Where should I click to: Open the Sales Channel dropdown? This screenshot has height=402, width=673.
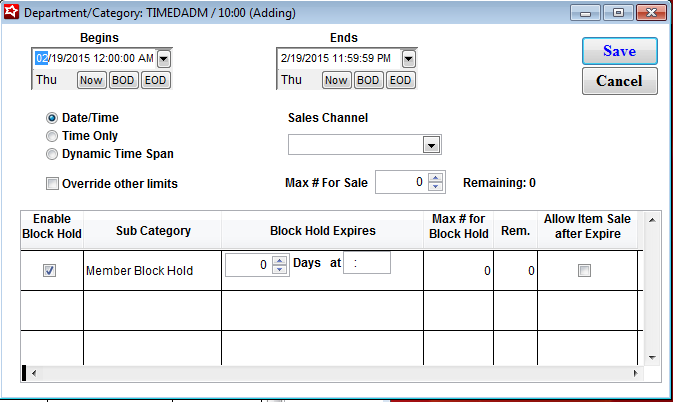coord(431,145)
